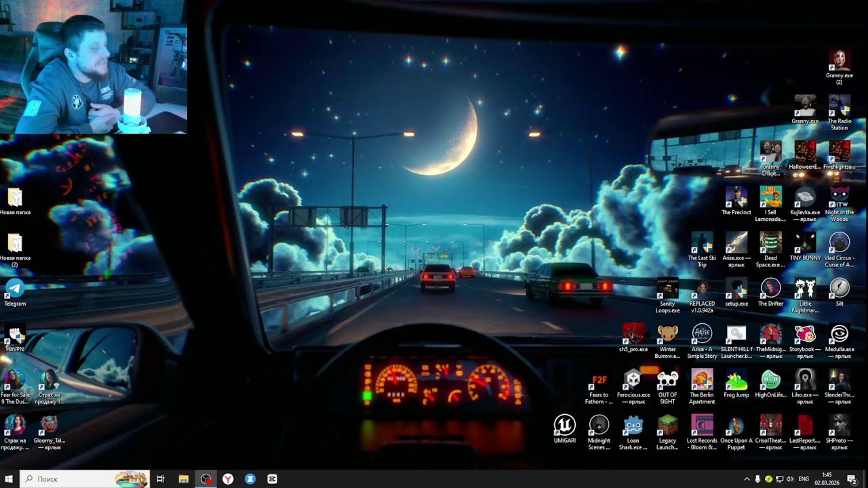Open the SlenderThr... shortcut

pos(839,387)
